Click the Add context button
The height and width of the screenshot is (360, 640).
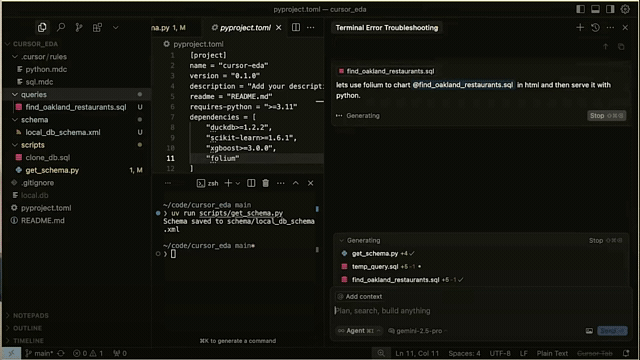point(360,297)
